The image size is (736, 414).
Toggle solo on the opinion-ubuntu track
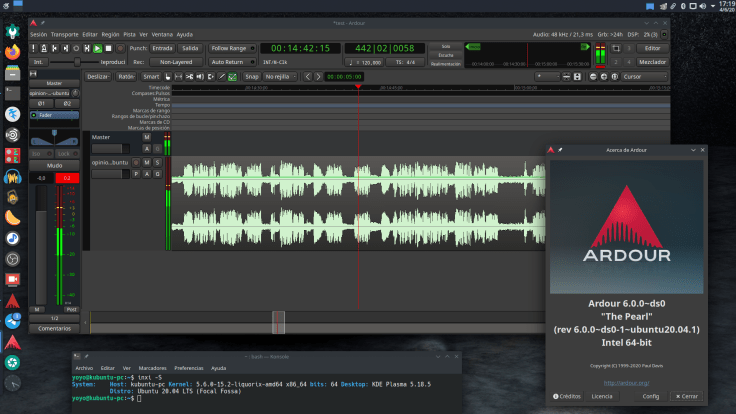[x=157, y=161]
